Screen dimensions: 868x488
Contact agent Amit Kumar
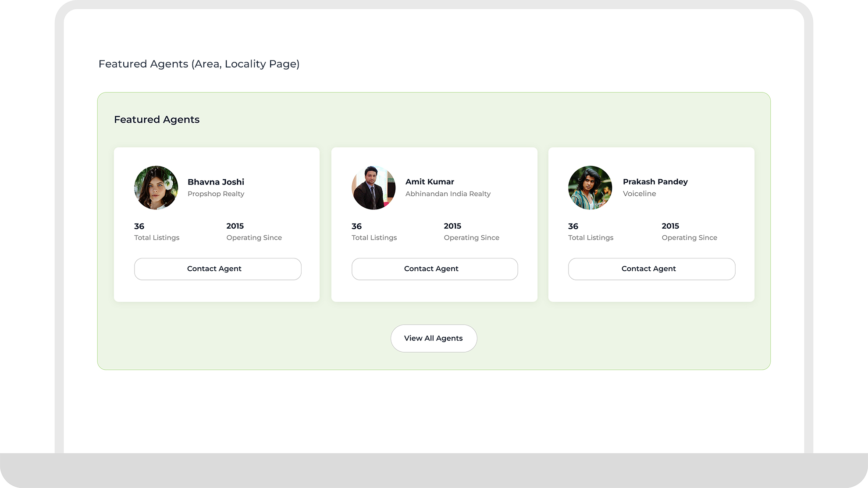(x=434, y=269)
